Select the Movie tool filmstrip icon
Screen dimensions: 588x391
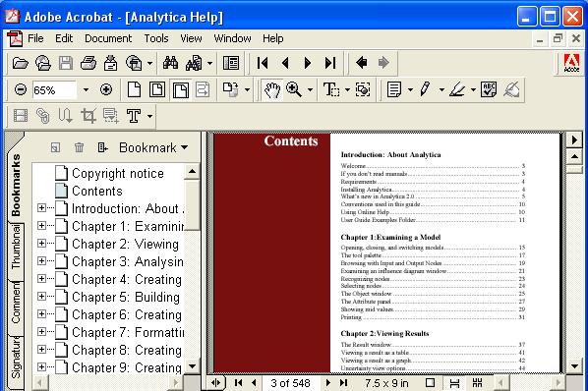21,116
